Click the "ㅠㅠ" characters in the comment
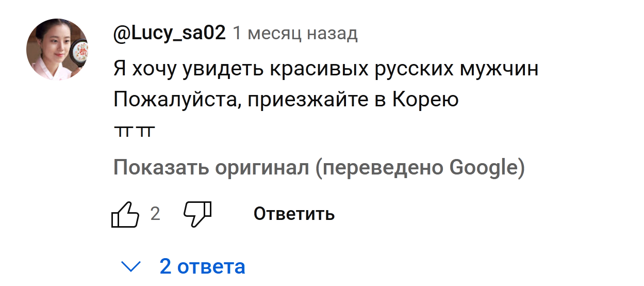 [134, 132]
